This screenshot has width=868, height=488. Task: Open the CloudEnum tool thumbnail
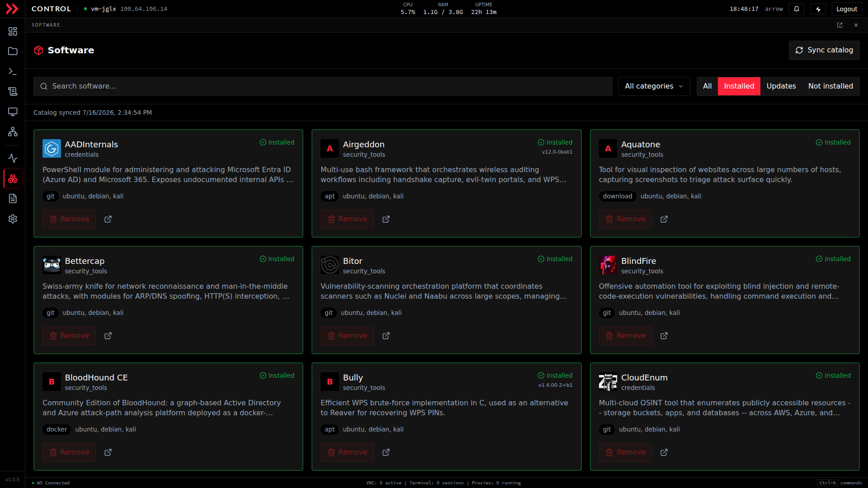(608, 382)
